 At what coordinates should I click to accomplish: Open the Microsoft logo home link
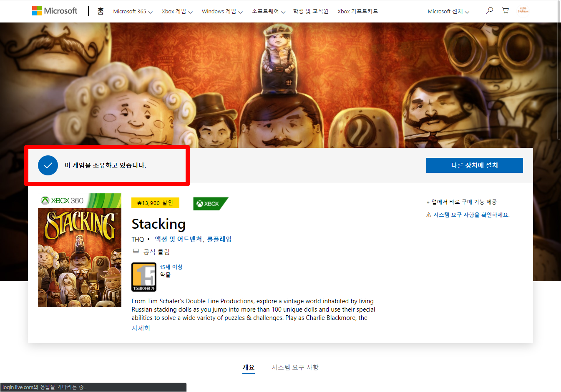pyautogui.click(x=55, y=11)
